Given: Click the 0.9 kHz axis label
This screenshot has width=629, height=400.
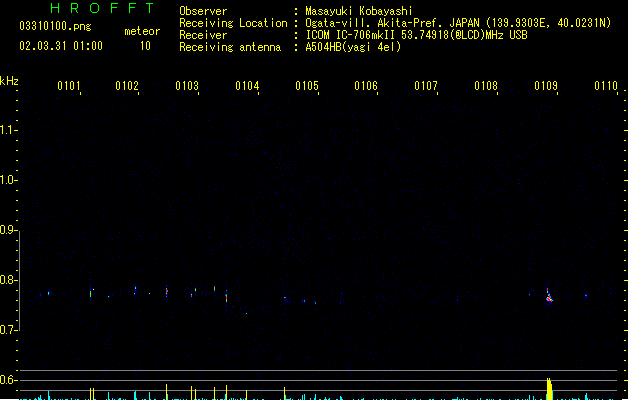Looking at the screenshot, I should 7,230.
